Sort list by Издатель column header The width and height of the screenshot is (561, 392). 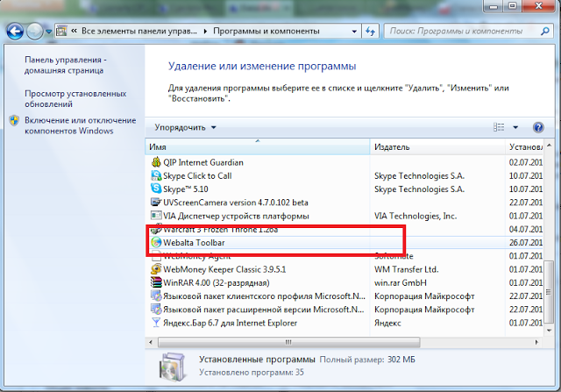coord(437,147)
